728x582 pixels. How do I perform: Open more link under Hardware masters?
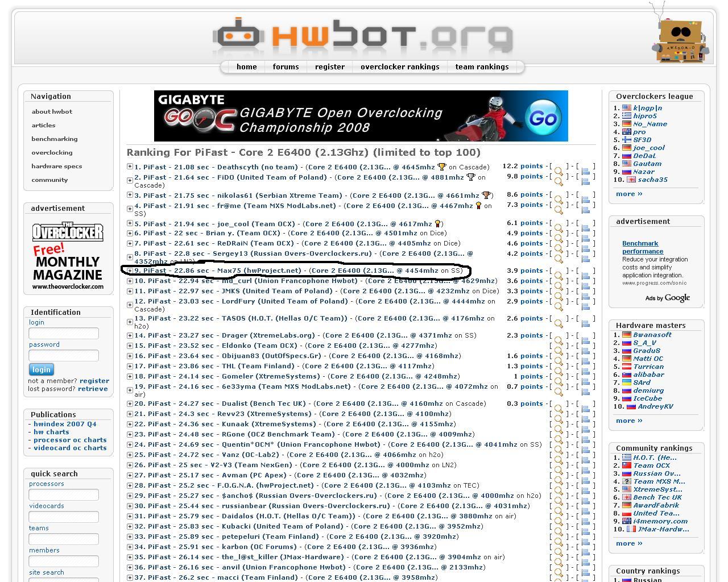tap(629, 421)
